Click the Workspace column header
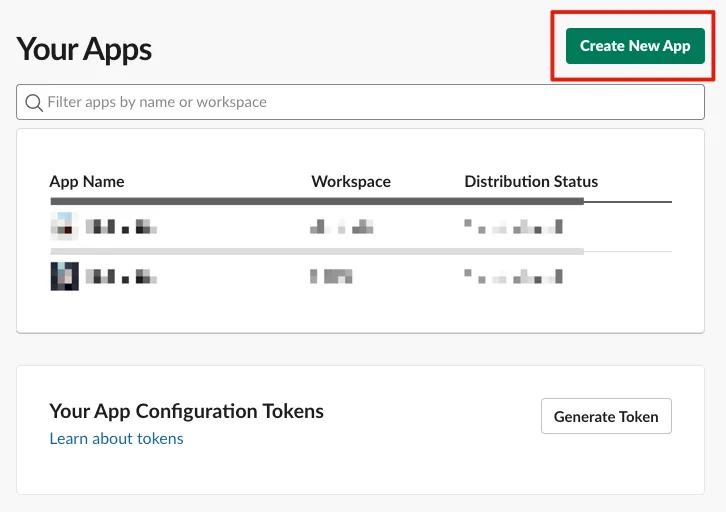The width and height of the screenshot is (726, 512). [350, 181]
